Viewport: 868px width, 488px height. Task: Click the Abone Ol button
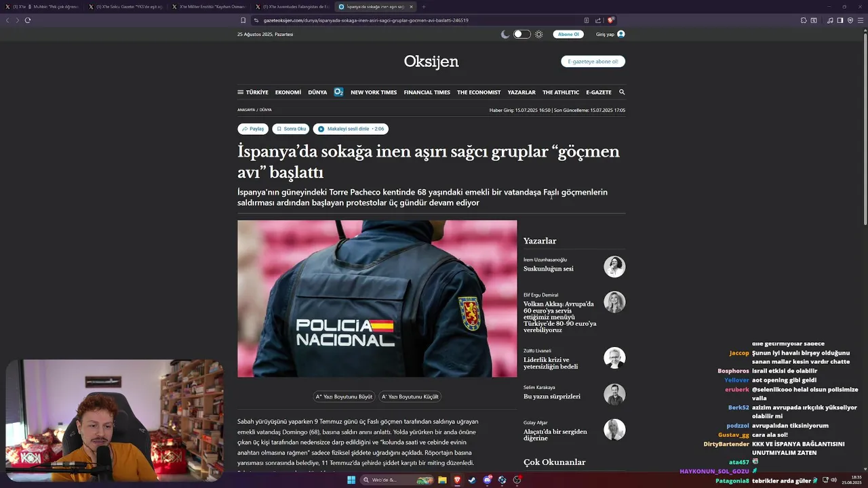pos(568,34)
